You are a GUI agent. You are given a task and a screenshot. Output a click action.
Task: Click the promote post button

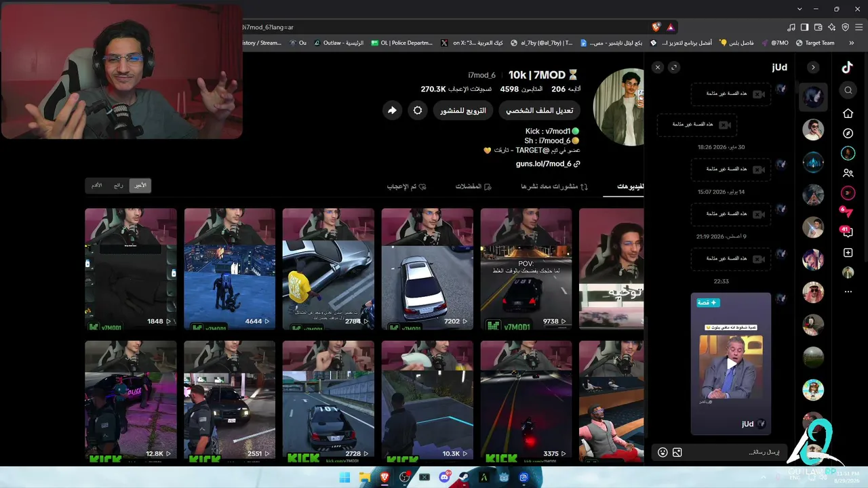click(463, 110)
